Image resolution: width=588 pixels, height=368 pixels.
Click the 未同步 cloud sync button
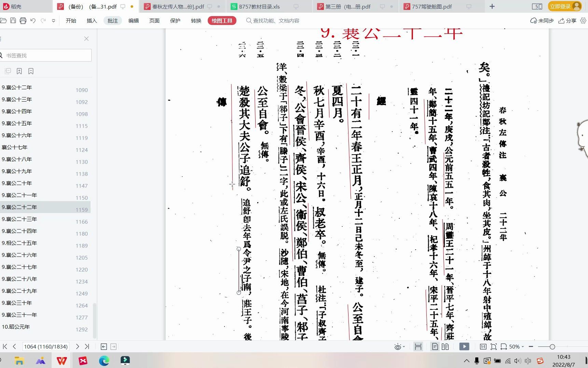542,21
